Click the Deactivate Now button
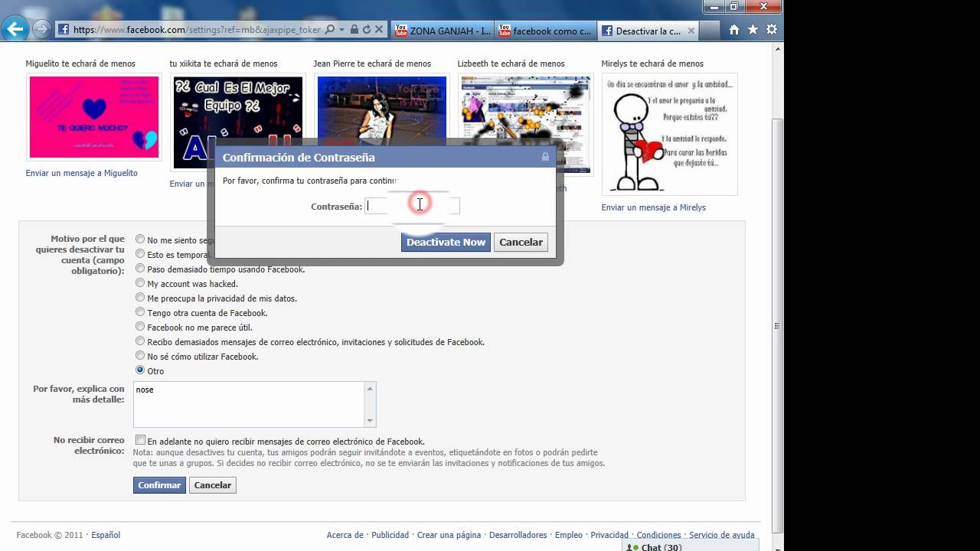 (446, 242)
